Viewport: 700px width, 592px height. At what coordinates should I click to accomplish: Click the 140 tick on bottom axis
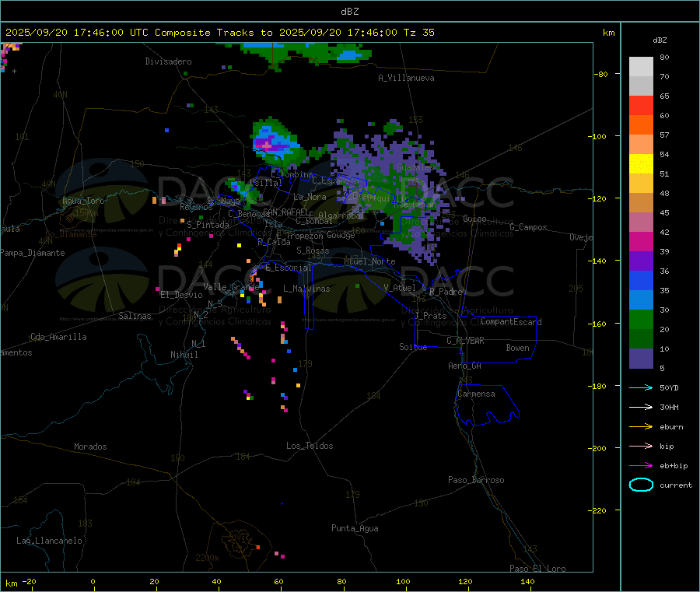pyautogui.click(x=527, y=582)
